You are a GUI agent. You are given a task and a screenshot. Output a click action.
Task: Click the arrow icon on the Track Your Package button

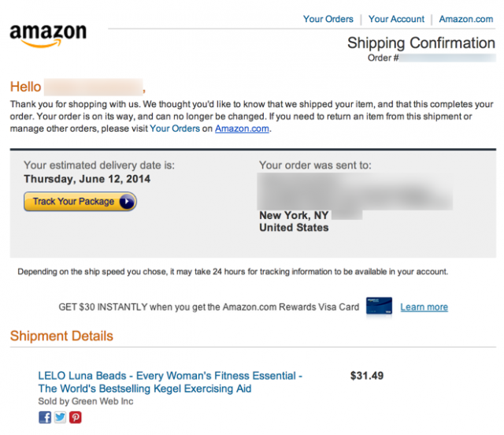click(127, 202)
